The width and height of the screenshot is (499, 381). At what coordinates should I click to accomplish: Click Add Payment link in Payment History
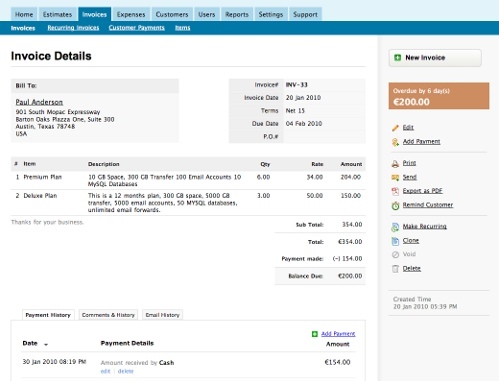[x=338, y=334]
